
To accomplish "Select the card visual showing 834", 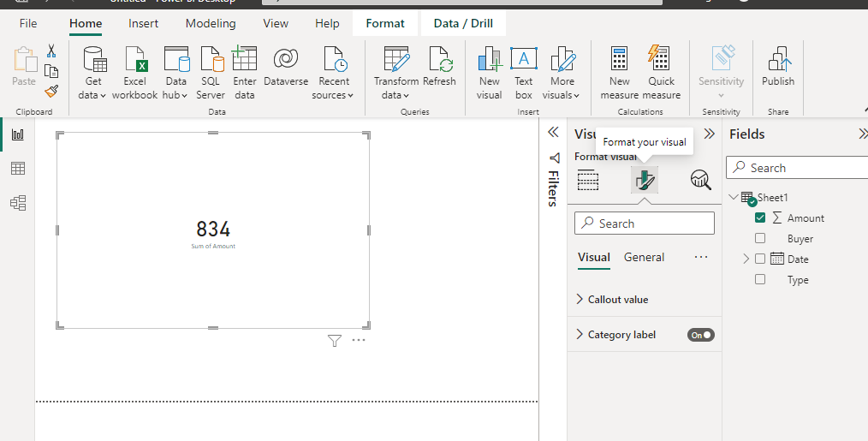I will click(213, 229).
